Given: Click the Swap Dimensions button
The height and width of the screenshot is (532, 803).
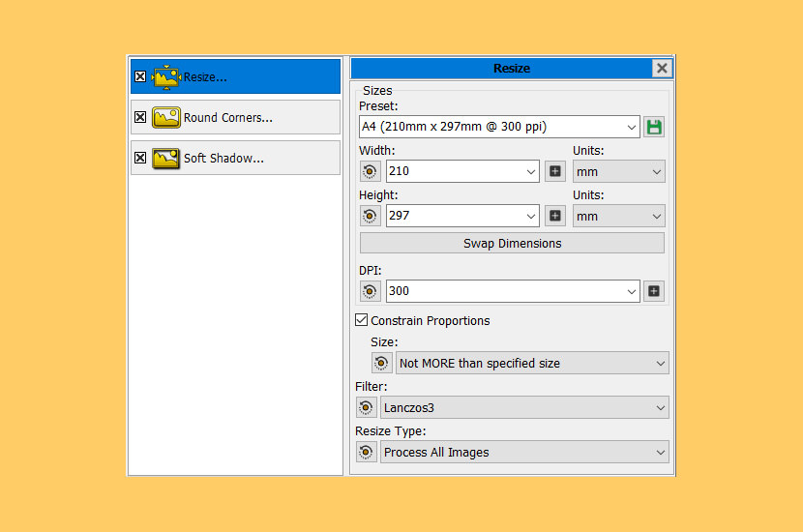Looking at the screenshot, I should point(512,243).
